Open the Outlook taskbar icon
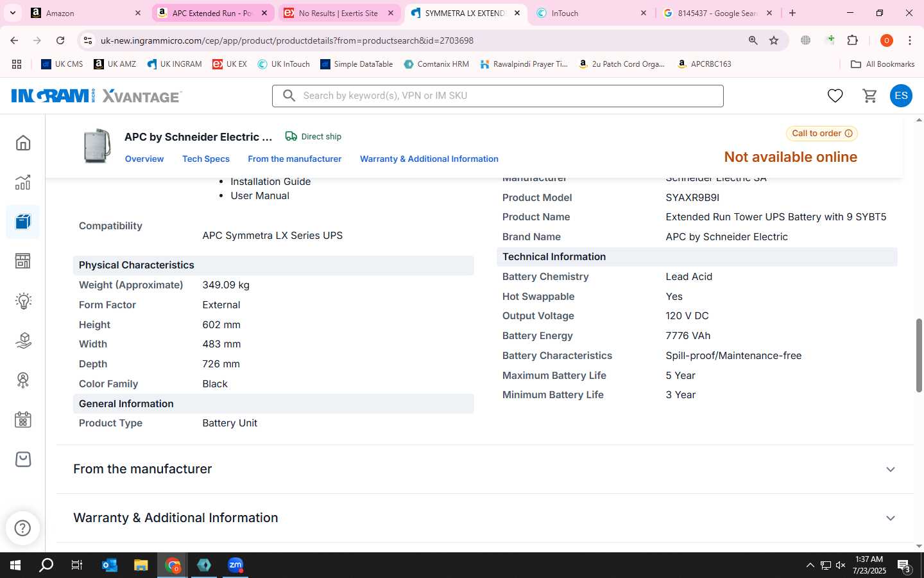 (x=110, y=565)
